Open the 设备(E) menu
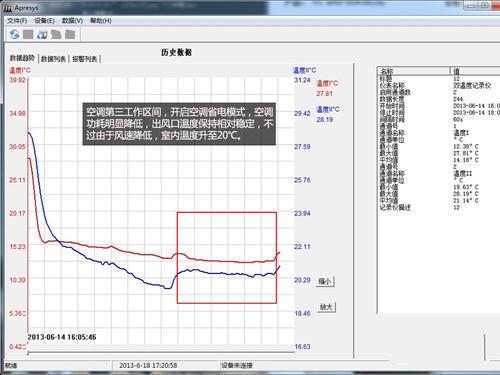The image size is (500, 375). point(44,21)
